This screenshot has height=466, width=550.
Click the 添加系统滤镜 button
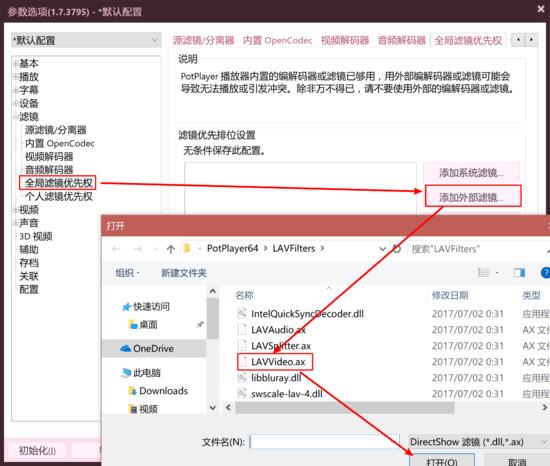471,173
